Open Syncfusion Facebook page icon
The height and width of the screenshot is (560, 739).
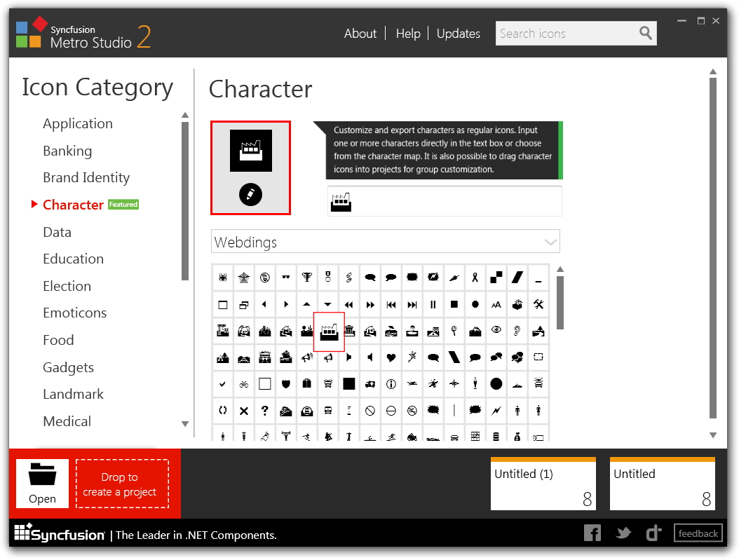[592, 533]
